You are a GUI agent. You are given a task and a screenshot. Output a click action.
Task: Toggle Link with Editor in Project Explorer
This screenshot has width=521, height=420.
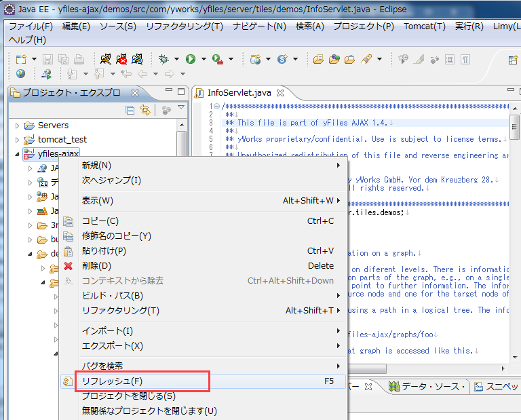click(x=144, y=110)
